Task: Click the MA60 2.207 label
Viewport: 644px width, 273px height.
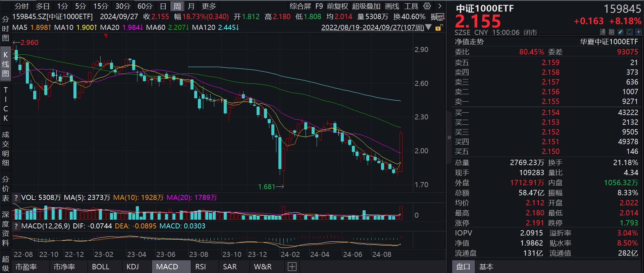Action: tap(167, 28)
